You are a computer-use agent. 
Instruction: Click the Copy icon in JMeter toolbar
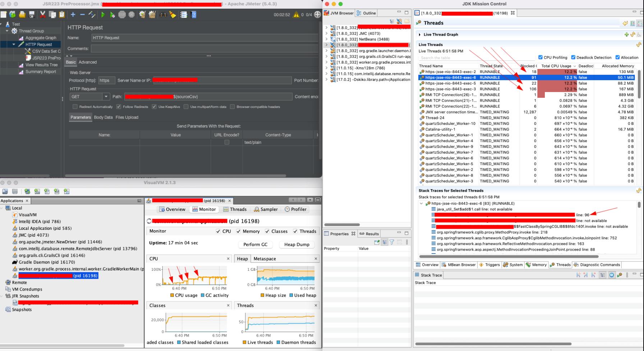point(52,14)
